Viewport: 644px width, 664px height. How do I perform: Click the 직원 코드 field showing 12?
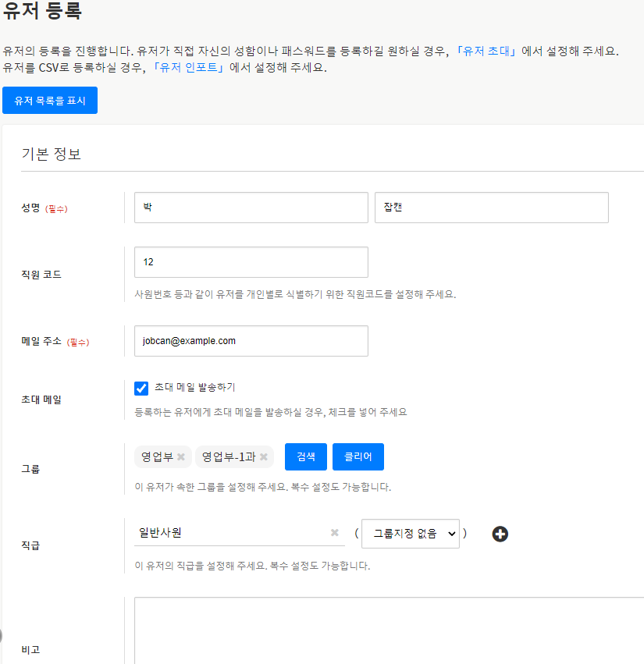[x=251, y=262]
